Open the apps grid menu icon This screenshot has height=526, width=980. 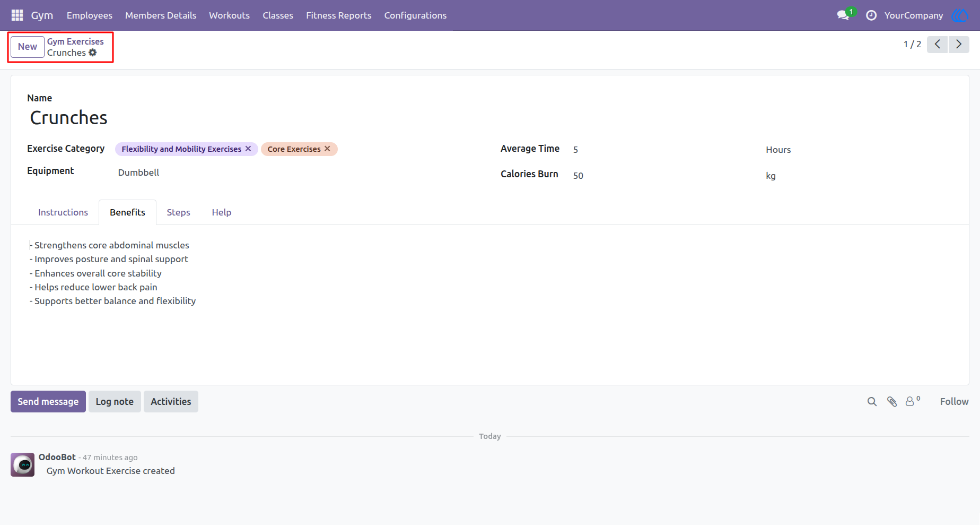point(17,15)
